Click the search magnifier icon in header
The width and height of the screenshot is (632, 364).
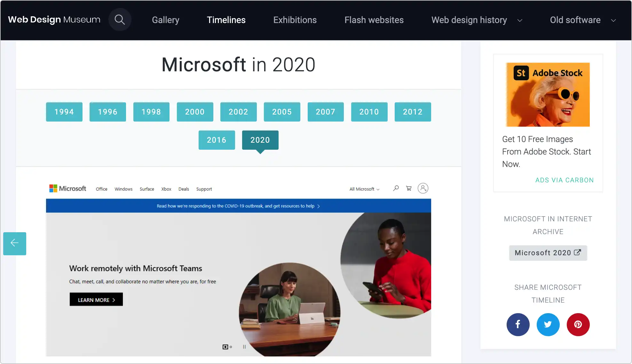(120, 20)
